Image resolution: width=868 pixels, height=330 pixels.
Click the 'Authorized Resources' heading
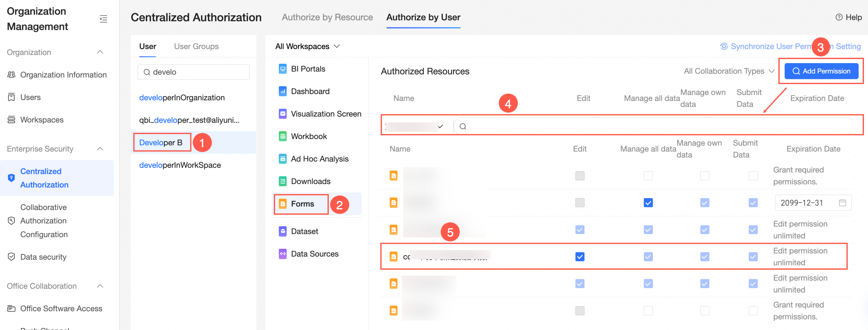pos(425,71)
